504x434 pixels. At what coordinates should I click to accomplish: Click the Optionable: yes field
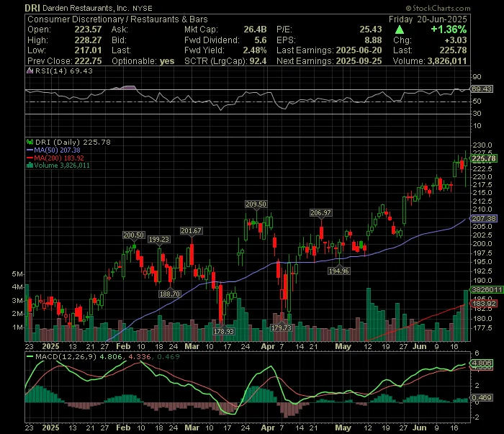[x=143, y=61]
